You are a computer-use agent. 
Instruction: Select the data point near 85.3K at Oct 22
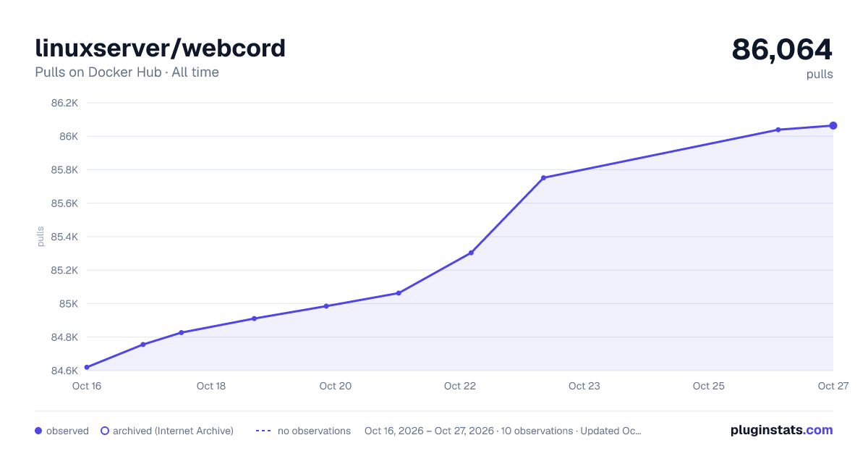471,253
